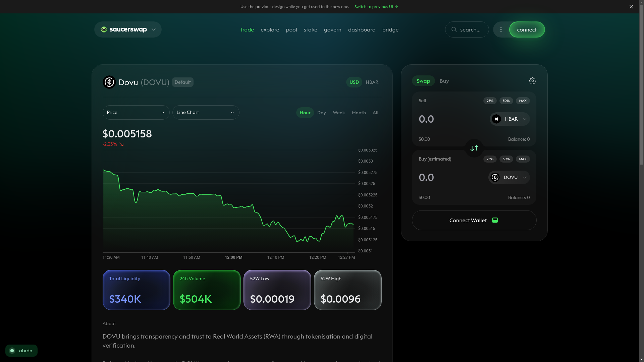Select the All chart range
The width and height of the screenshot is (644, 362).
coord(375,113)
